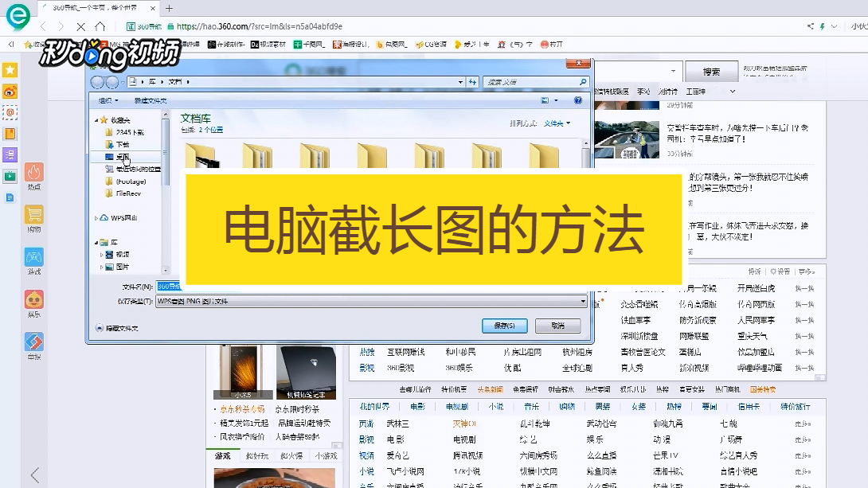Click the 保存(S) save button
Screen dimensions: 868x488
[x=504, y=326]
